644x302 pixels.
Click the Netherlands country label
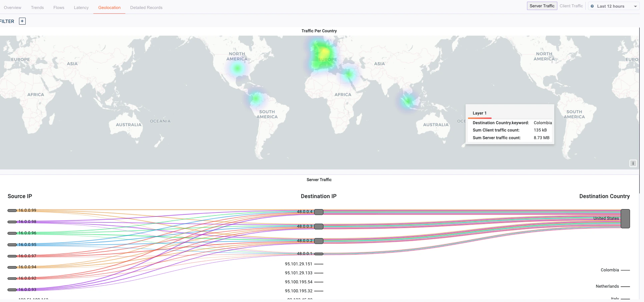coord(607,286)
